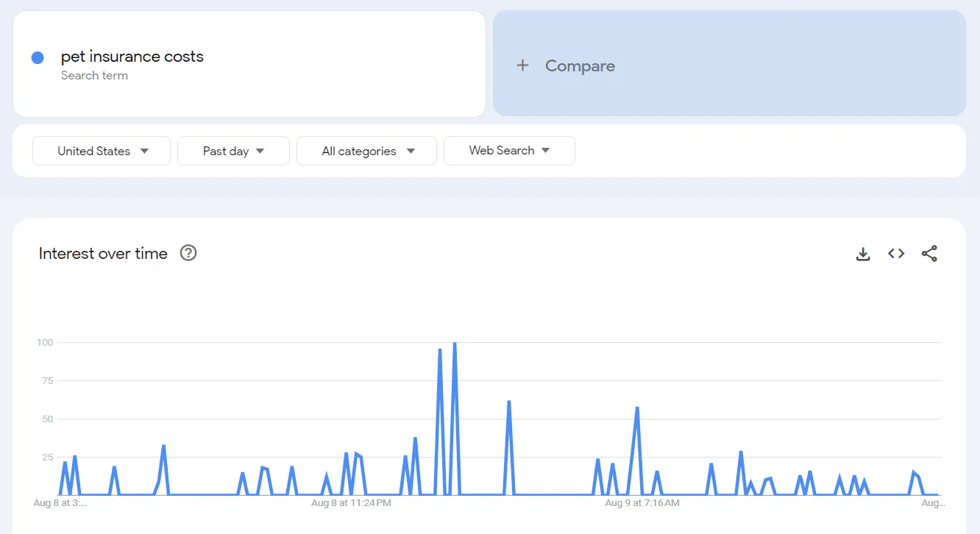
Task: Click the blue dot next to search term
Action: [x=38, y=57]
